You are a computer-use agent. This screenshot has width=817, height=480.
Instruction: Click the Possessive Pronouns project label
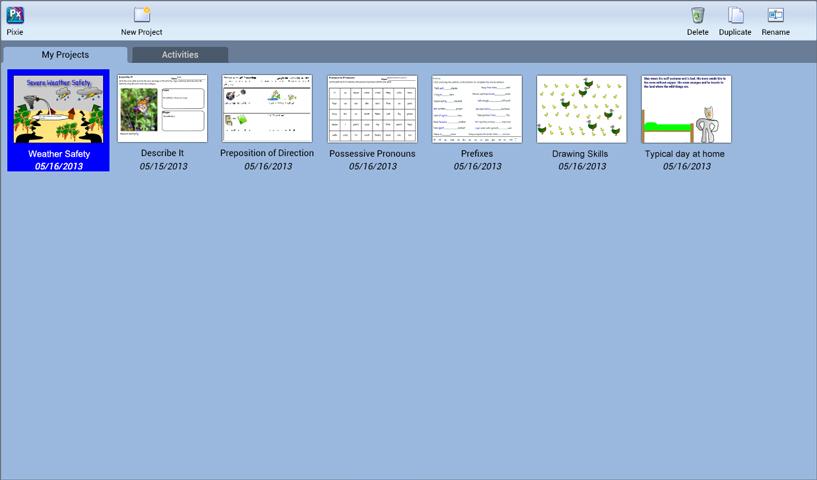coord(372,154)
